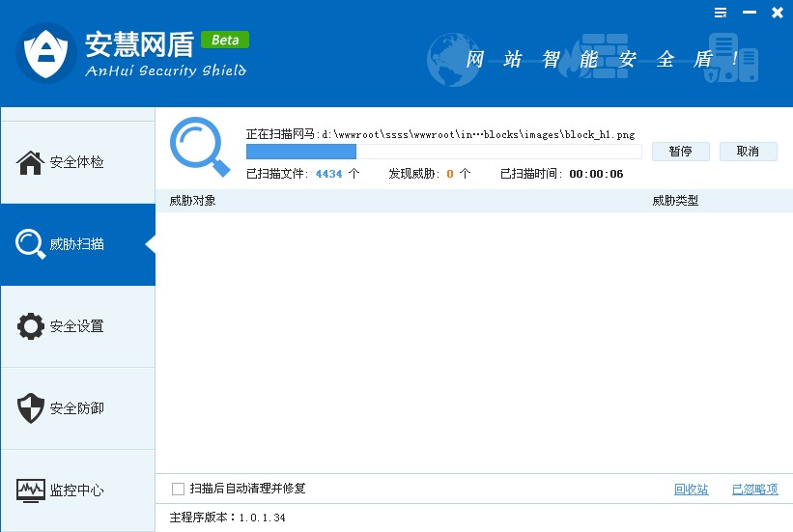Image resolution: width=793 pixels, height=532 pixels.
Task: Click the scan progress bar
Action: click(x=443, y=152)
